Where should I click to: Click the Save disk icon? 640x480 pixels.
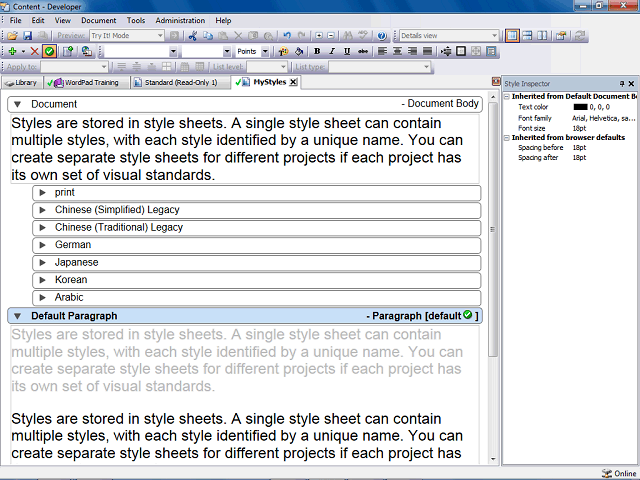point(27,36)
